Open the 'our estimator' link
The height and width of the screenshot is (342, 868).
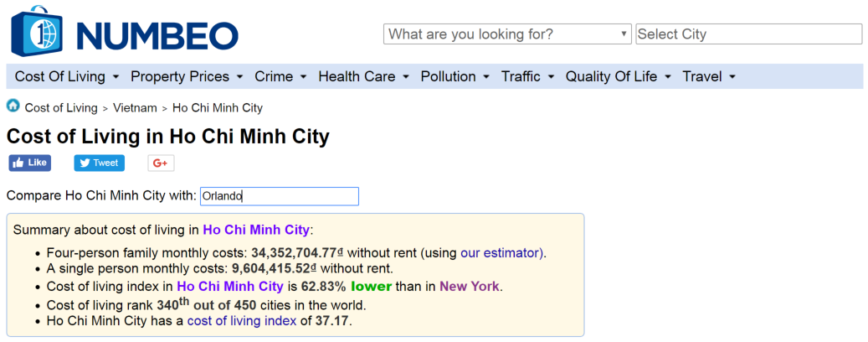point(501,253)
